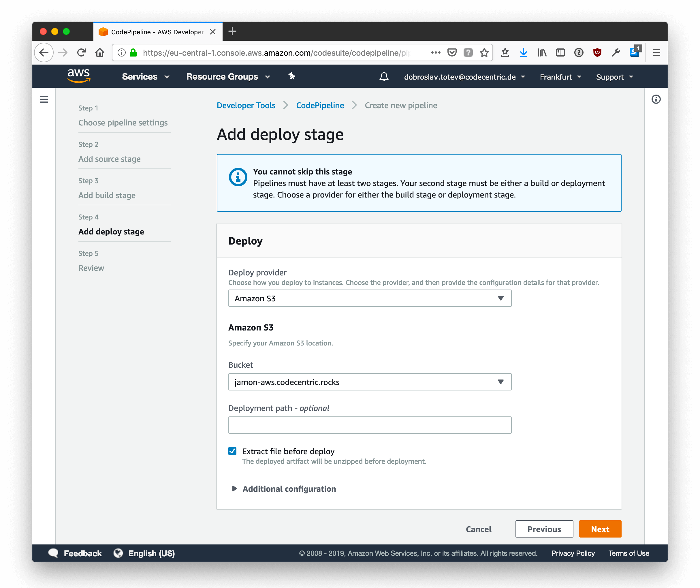Open the left hamburger side navigation
The width and height of the screenshot is (700, 588).
click(44, 99)
